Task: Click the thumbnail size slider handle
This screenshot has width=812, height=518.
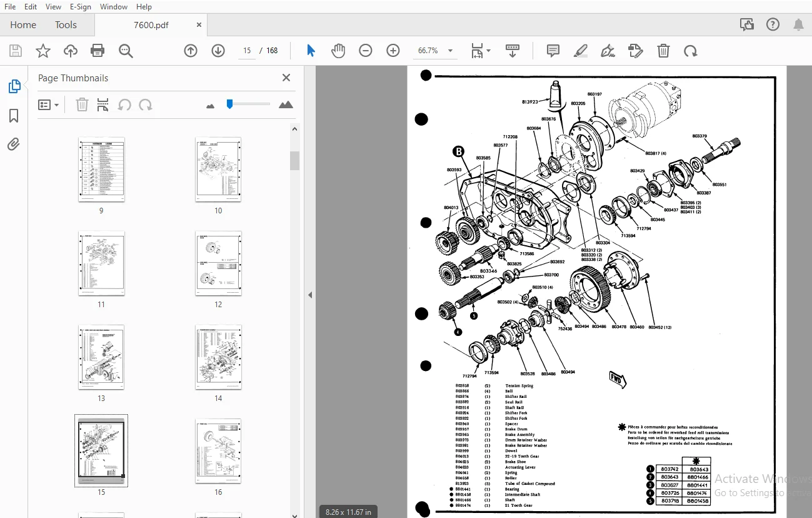Action: (229, 104)
